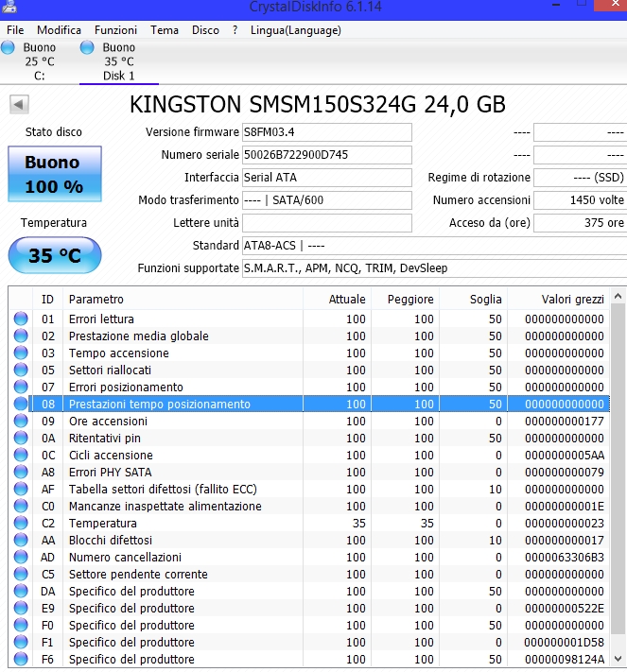Click the Peggiore column header

[x=406, y=300]
